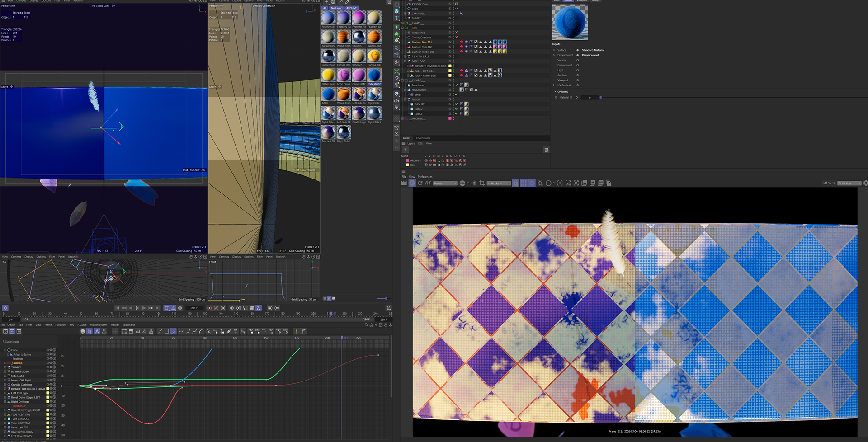Jump to the end of the animation
The image size is (868, 442).
157,308
